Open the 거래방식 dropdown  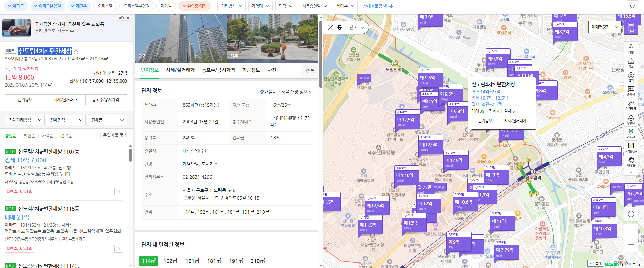[x=231, y=6]
